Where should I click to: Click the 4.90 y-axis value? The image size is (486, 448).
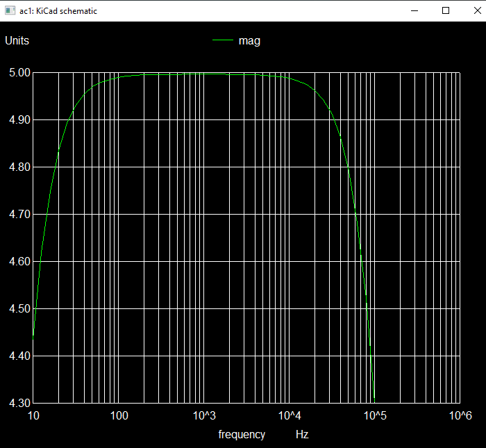coord(20,120)
